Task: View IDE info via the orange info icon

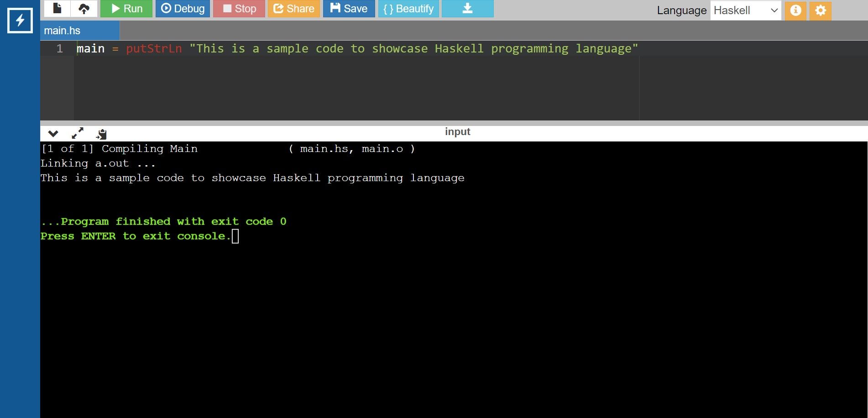Action: pyautogui.click(x=796, y=10)
